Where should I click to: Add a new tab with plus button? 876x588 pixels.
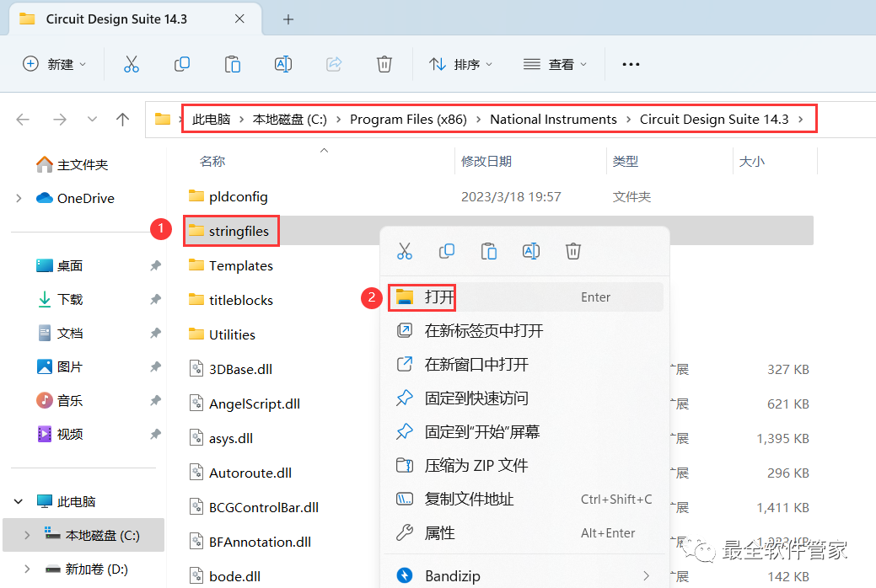(x=288, y=19)
